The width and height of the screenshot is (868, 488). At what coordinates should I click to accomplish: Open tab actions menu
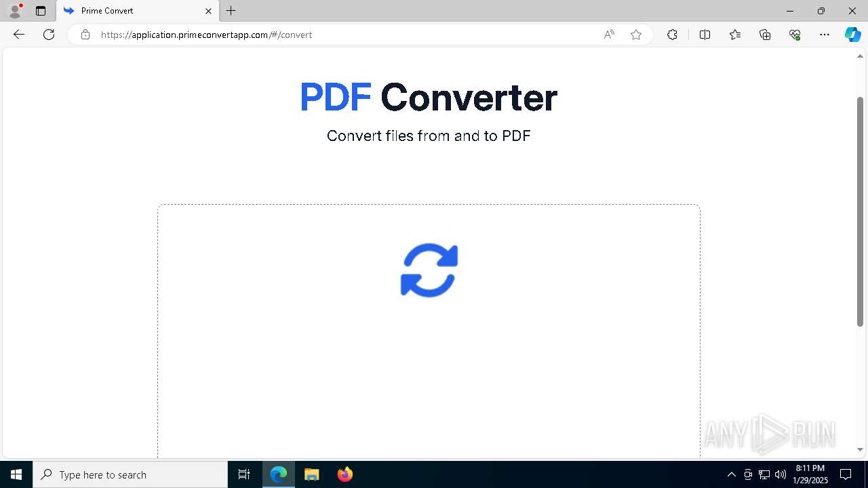41,11
